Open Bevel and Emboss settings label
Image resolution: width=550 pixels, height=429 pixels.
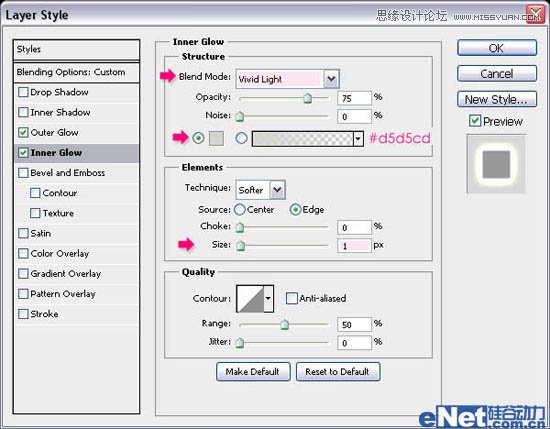[x=68, y=173]
